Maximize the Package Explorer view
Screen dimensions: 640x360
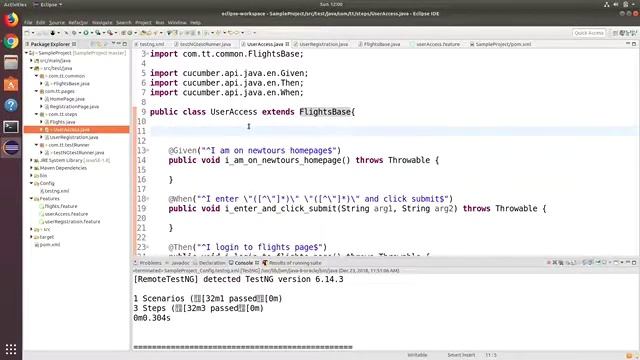click(125, 44)
